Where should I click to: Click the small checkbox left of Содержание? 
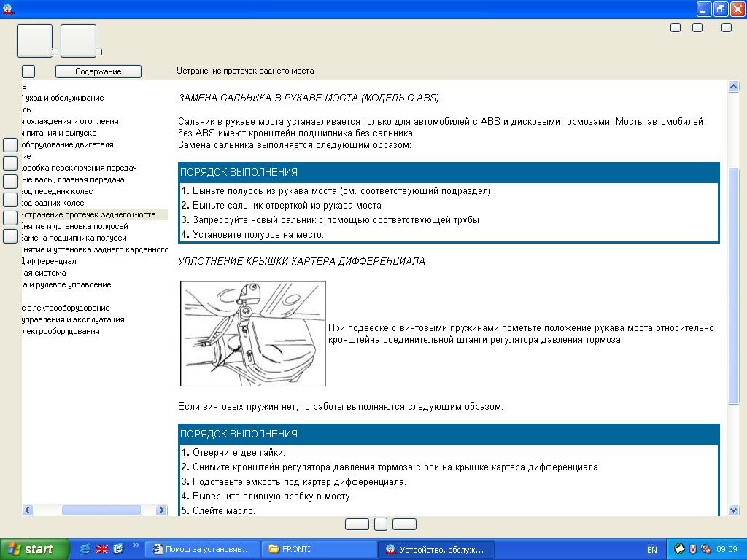[x=28, y=71]
